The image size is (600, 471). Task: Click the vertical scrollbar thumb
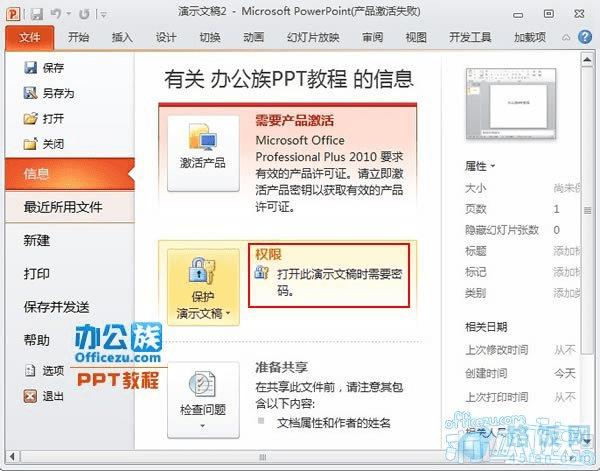coord(587,210)
